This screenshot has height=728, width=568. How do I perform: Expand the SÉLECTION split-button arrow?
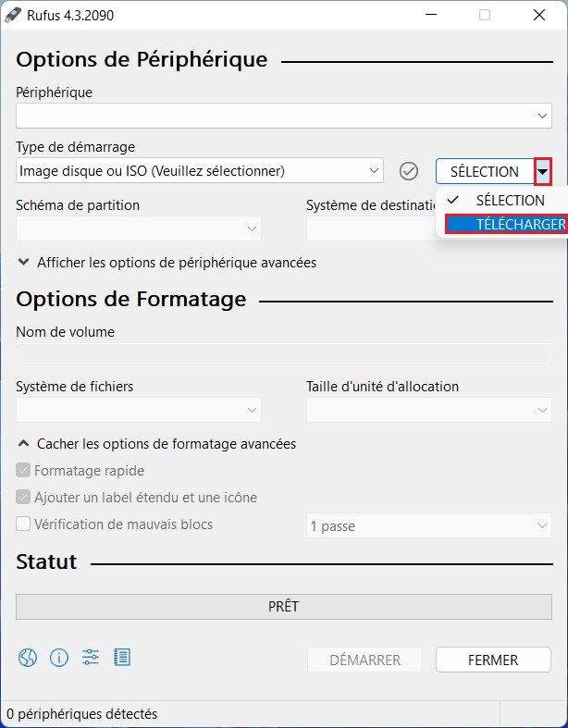[543, 171]
